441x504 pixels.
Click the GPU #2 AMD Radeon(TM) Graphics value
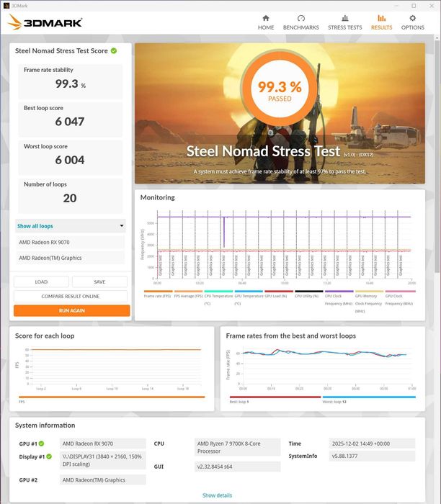click(102, 480)
